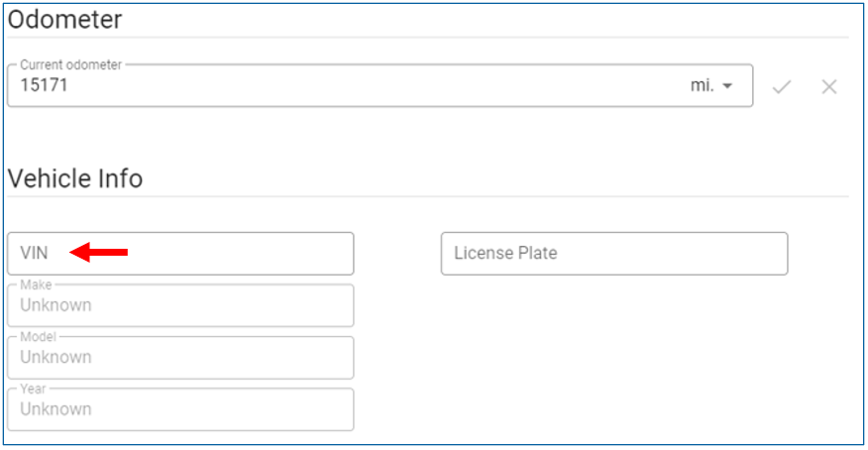Image resolution: width=868 pixels, height=450 pixels.
Task: Cancel the odometer edit with the X icon
Action: [828, 86]
